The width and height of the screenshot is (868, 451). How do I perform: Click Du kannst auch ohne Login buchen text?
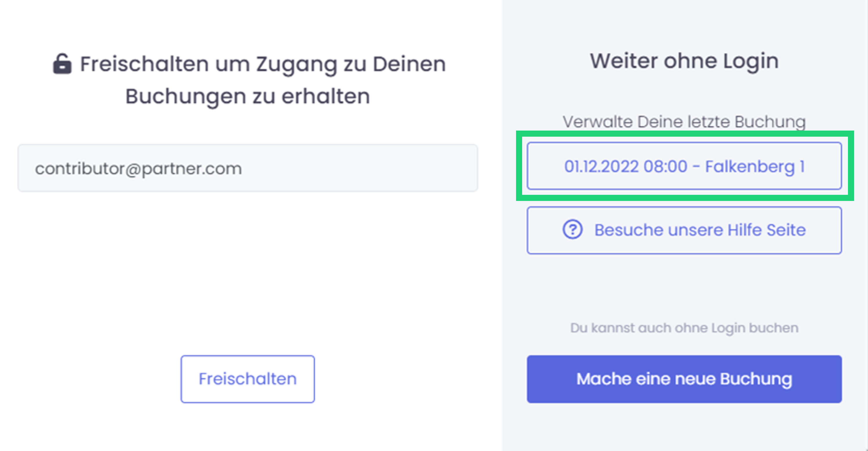(x=684, y=327)
